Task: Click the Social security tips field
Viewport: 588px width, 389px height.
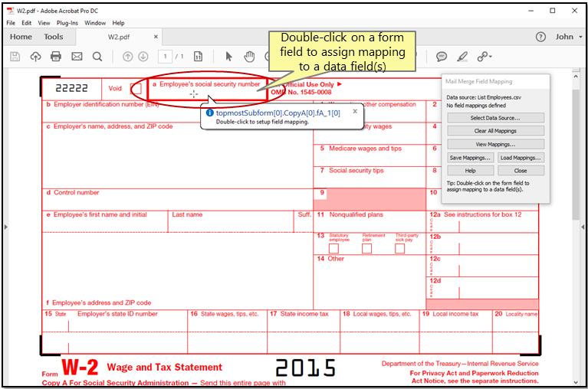Action: coord(370,178)
